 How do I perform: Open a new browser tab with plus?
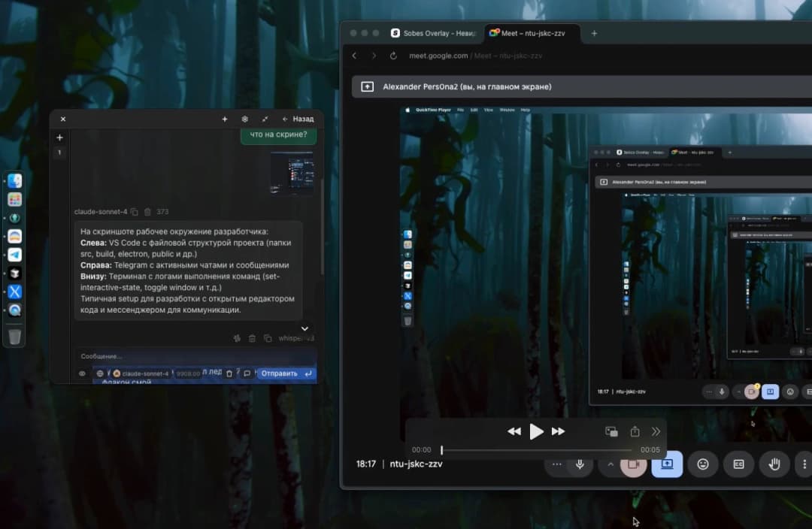tap(594, 33)
